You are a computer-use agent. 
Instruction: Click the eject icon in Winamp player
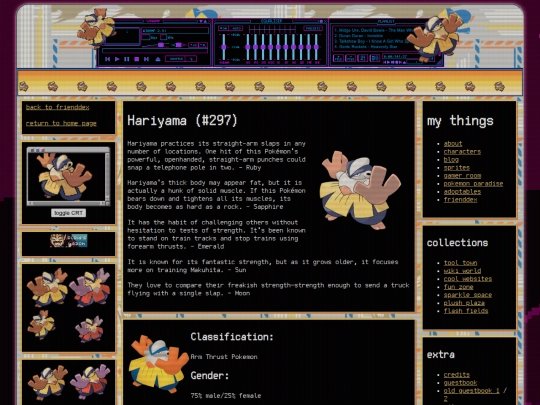158,59
